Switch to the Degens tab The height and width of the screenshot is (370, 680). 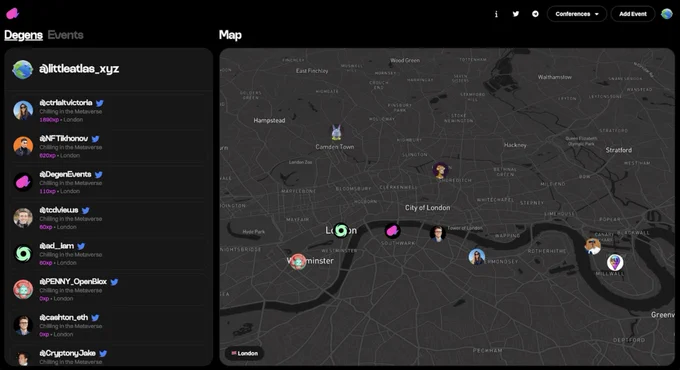click(23, 35)
